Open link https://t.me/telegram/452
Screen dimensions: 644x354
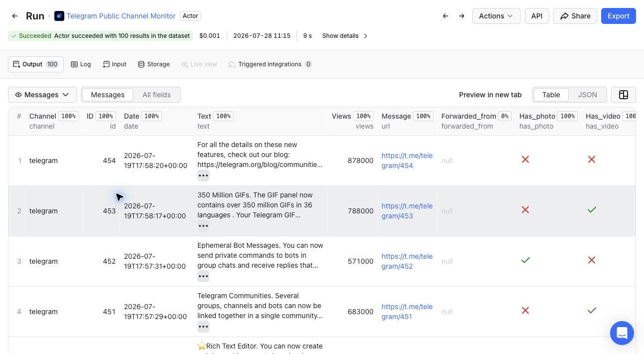click(x=407, y=261)
